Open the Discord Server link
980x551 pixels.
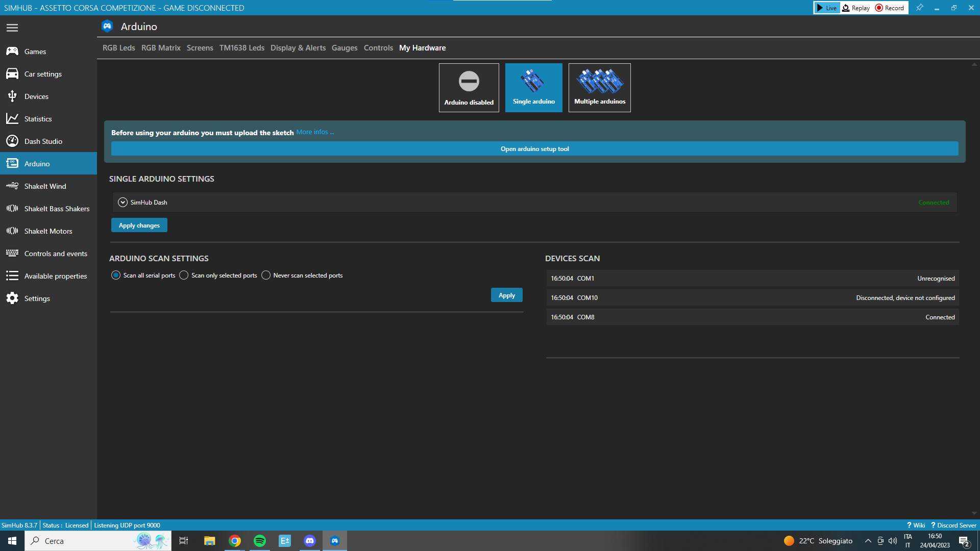pyautogui.click(x=953, y=525)
